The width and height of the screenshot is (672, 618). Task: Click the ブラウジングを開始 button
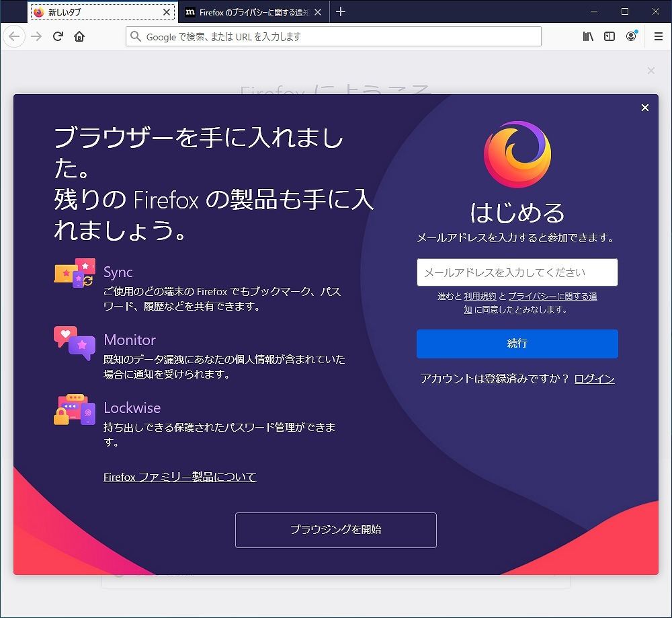[x=336, y=530]
